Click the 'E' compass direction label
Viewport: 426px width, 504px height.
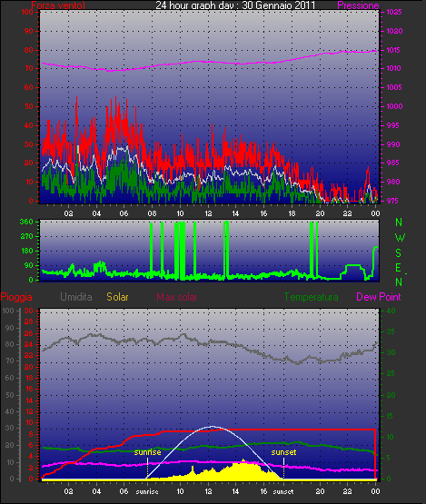(x=398, y=267)
